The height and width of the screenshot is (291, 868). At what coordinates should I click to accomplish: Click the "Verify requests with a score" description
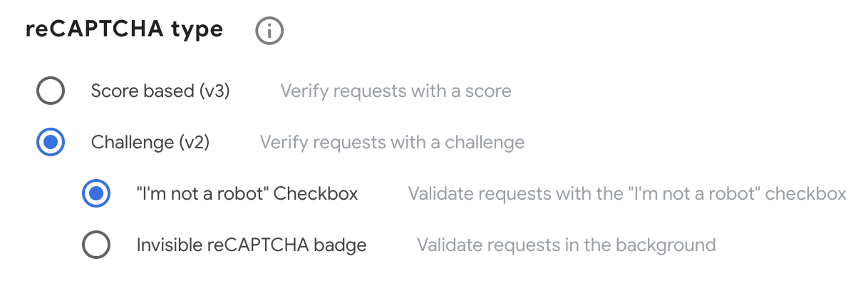(x=396, y=91)
